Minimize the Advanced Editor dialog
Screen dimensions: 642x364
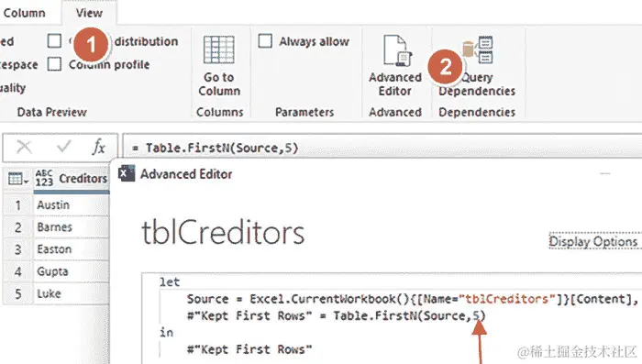[605, 173]
